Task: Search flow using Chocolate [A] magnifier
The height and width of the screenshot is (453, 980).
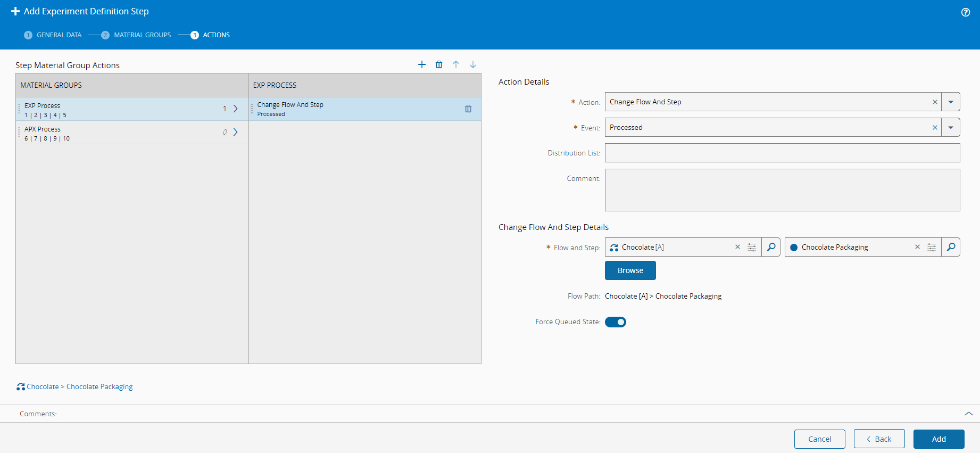Action: [771, 247]
